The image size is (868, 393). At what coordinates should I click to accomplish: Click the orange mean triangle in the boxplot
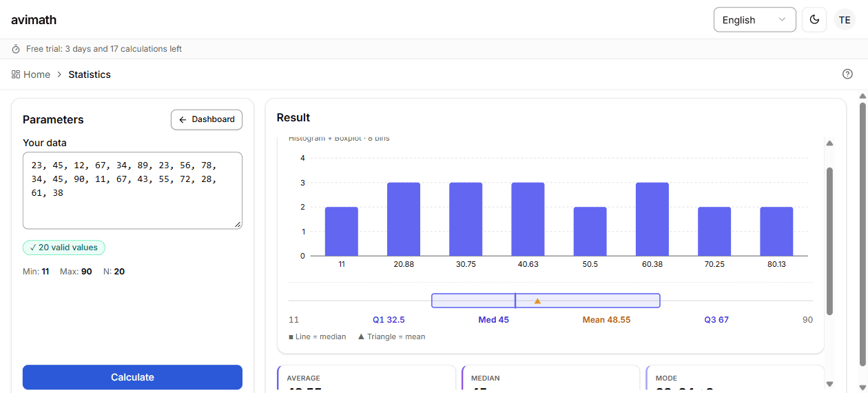point(537,301)
